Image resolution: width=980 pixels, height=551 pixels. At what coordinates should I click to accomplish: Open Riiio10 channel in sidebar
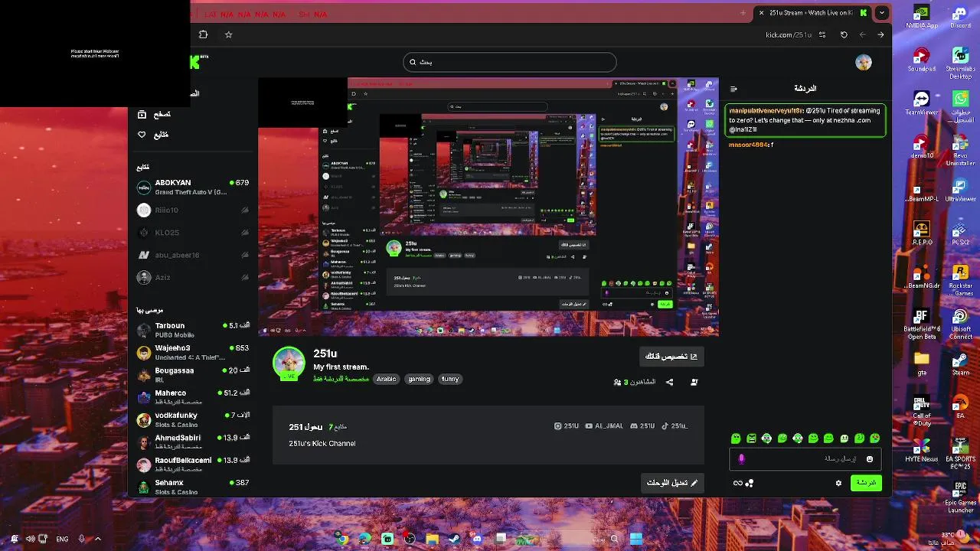(192, 210)
